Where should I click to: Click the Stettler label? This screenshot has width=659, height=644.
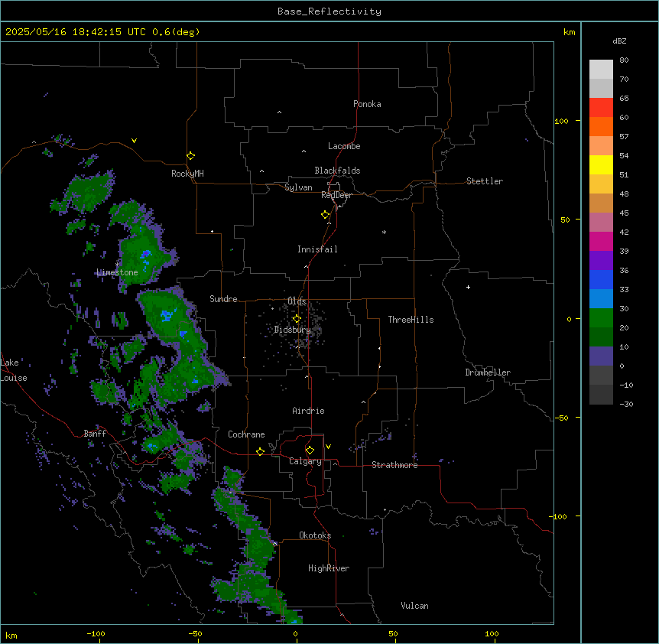(x=484, y=181)
